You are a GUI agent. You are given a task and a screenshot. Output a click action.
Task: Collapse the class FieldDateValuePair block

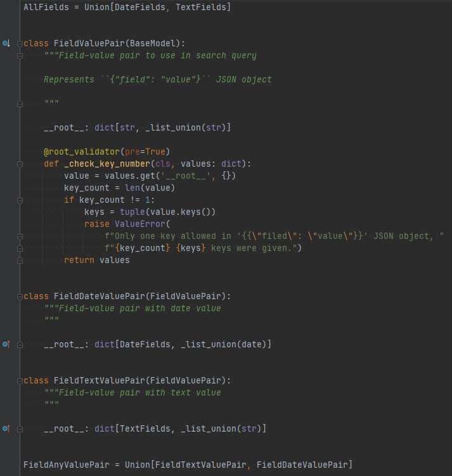(20, 297)
